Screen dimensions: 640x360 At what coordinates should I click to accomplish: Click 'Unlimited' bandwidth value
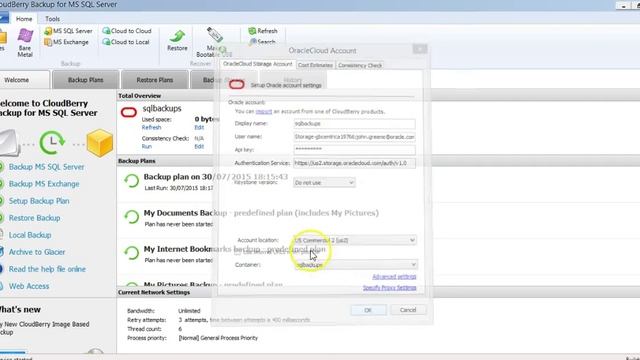click(189, 311)
